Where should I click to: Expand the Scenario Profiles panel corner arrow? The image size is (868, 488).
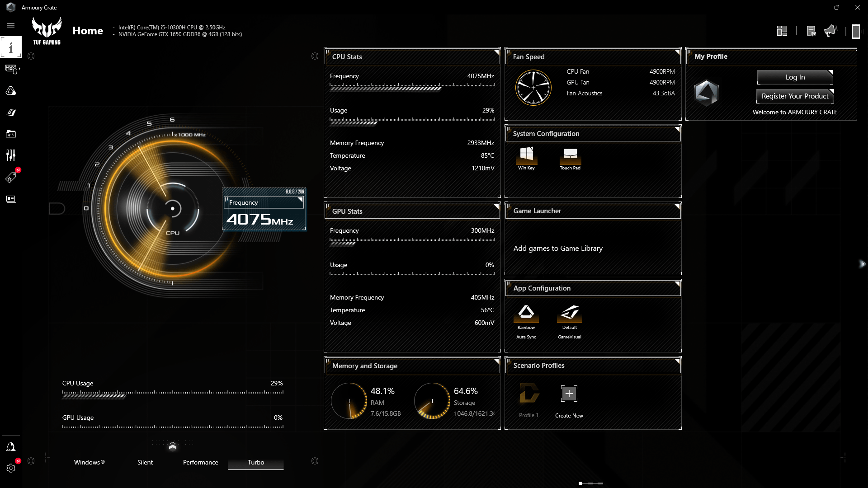[x=677, y=361]
